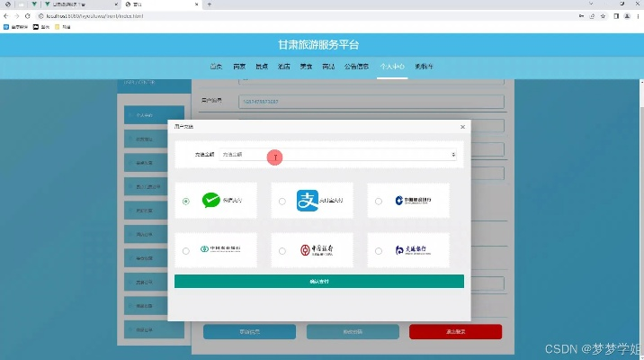The width and height of the screenshot is (644, 360).
Task: Click the password key icon in address bar
Action: coord(582,16)
